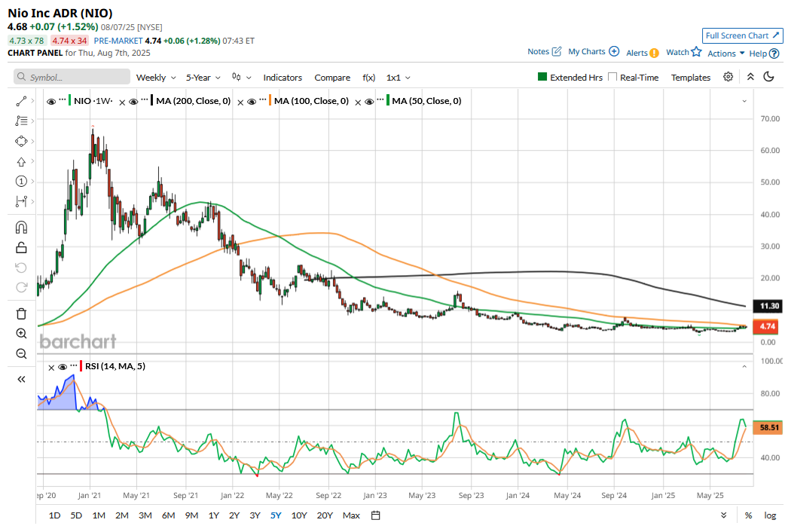Click the double down chevron at bottom right
This screenshot has width=791, height=532.
point(723,515)
